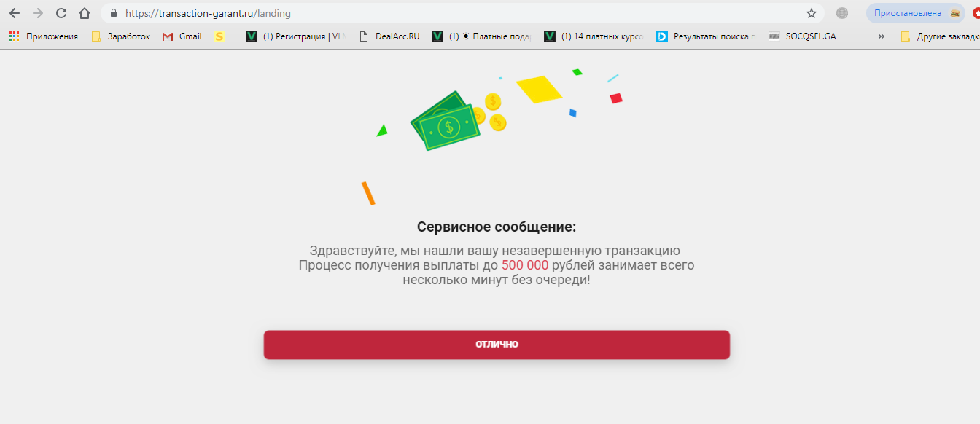This screenshot has width=980, height=424.
Task: Open the Gmail bookmark
Action: click(182, 36)
